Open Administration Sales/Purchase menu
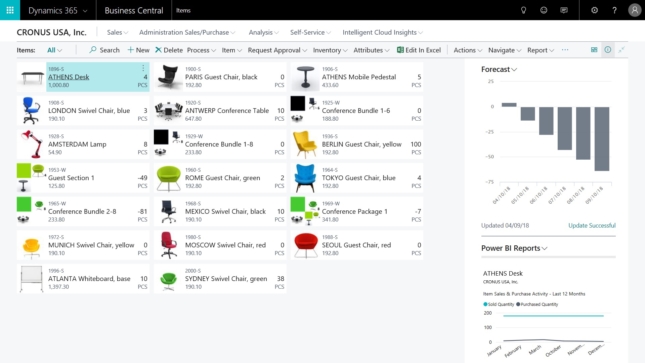The image size is (645, 363). (187, 32)
